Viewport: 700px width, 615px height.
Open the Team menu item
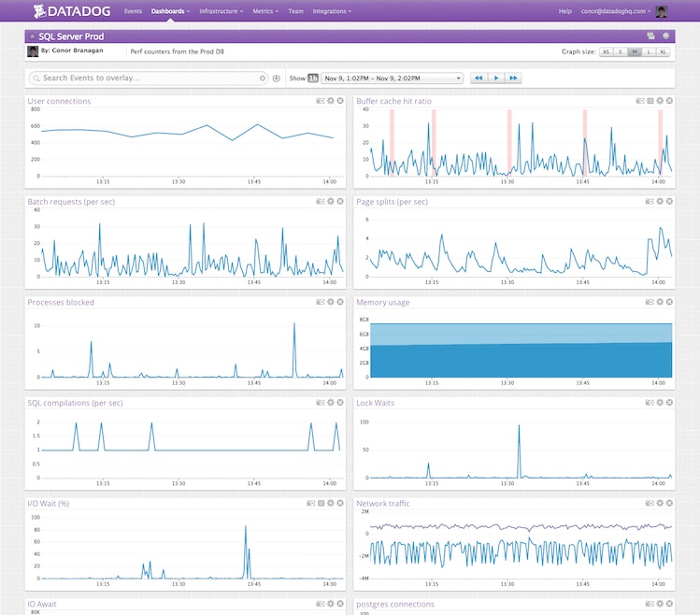pos(295,11)
